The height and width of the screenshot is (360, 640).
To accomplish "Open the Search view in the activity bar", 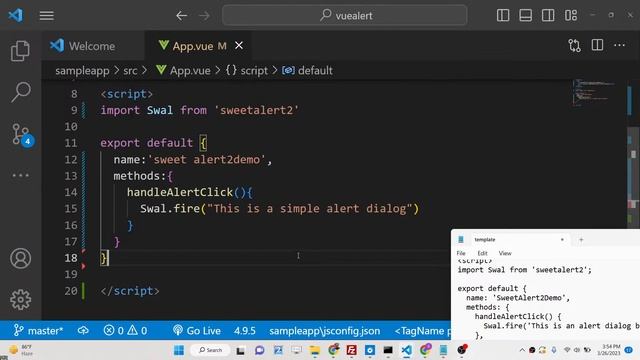I will [20, 92].
